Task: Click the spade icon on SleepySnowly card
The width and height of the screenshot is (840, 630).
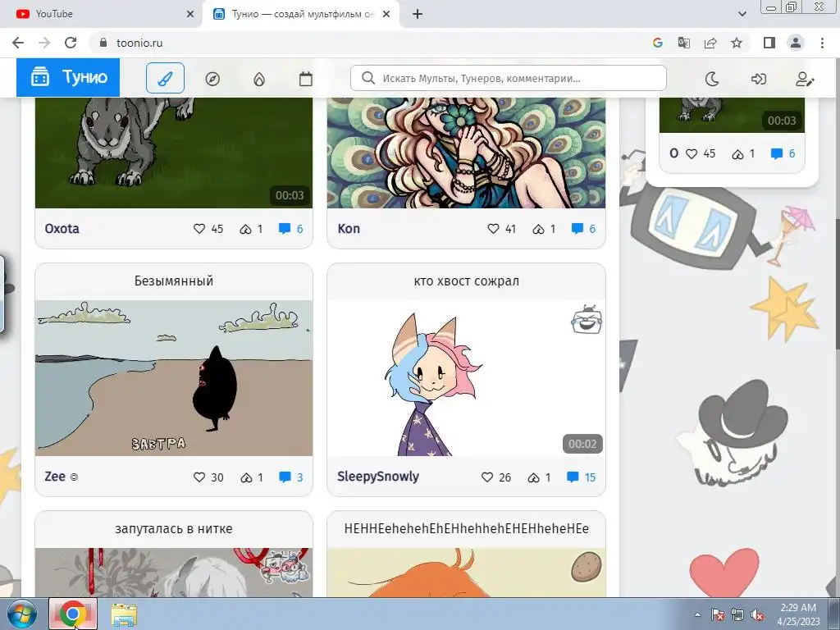Action: coord(533,477)
